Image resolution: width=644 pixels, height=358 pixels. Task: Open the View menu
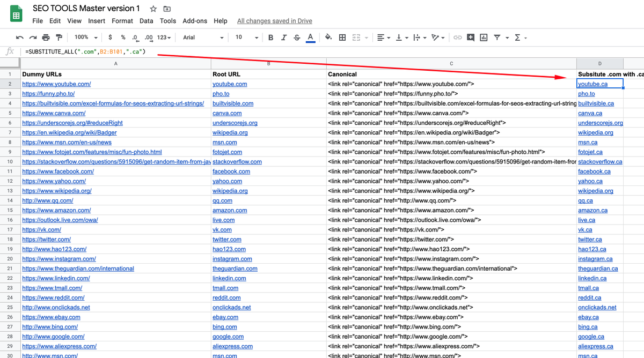point(74,21)
